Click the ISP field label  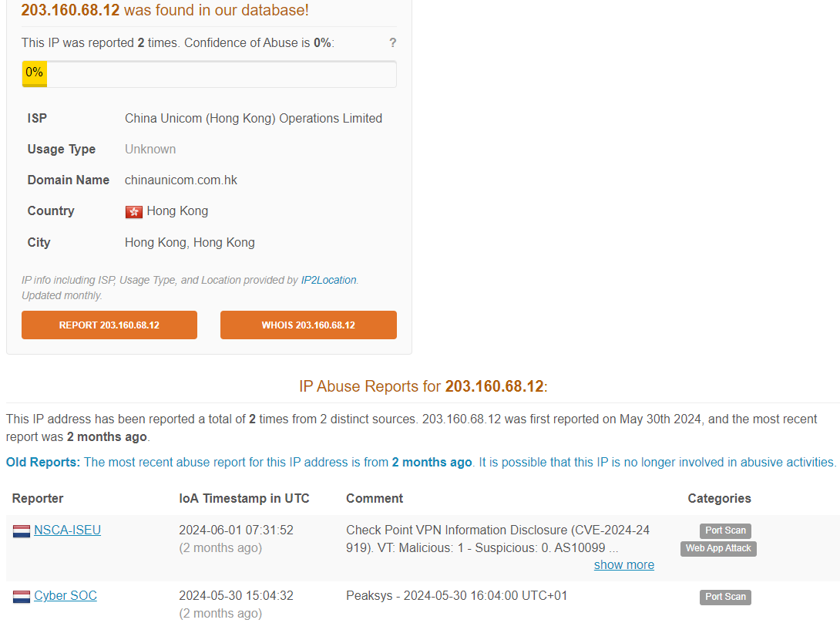click(x=37, y=119)
